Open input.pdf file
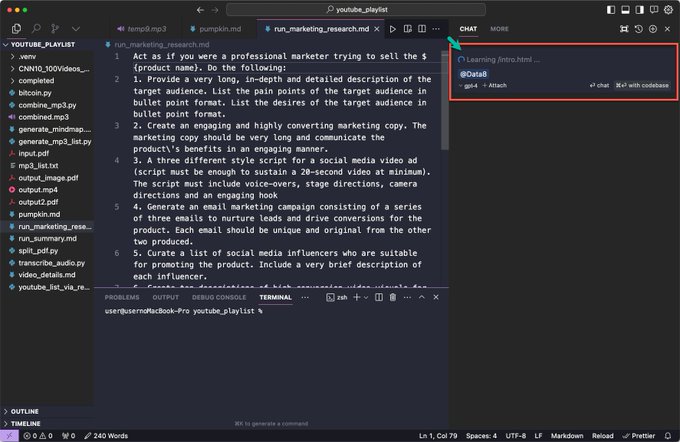 (33, 154)
